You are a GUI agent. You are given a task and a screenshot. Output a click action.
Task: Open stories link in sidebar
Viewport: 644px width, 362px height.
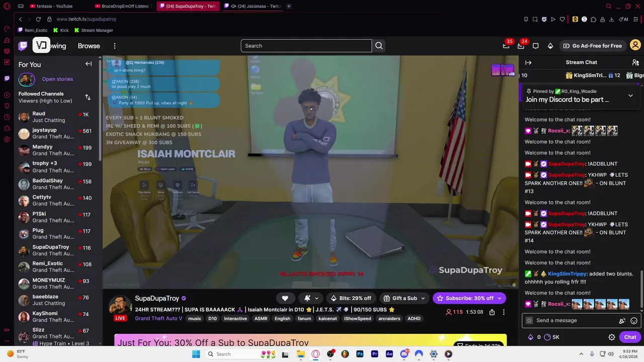pyautogui.click(x=57, y=79)
